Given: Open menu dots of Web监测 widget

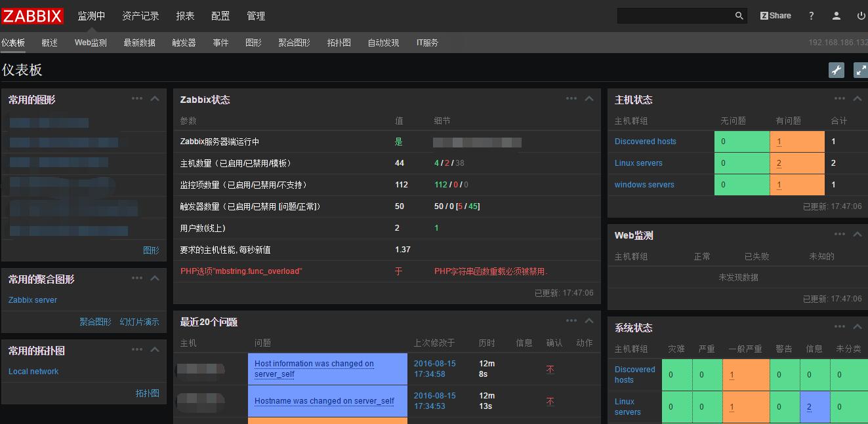Looking at the screenshot, I should [840, 234].
